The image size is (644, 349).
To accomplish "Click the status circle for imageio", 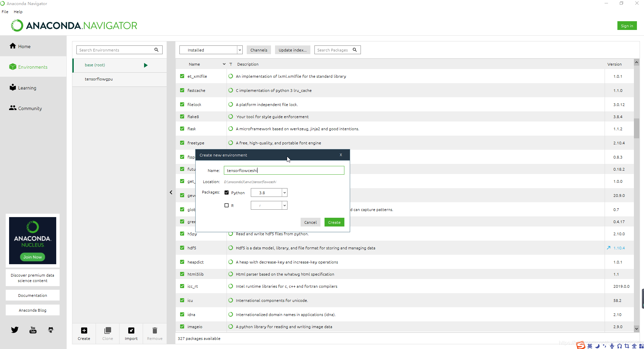I will click(x=231, y=327).
